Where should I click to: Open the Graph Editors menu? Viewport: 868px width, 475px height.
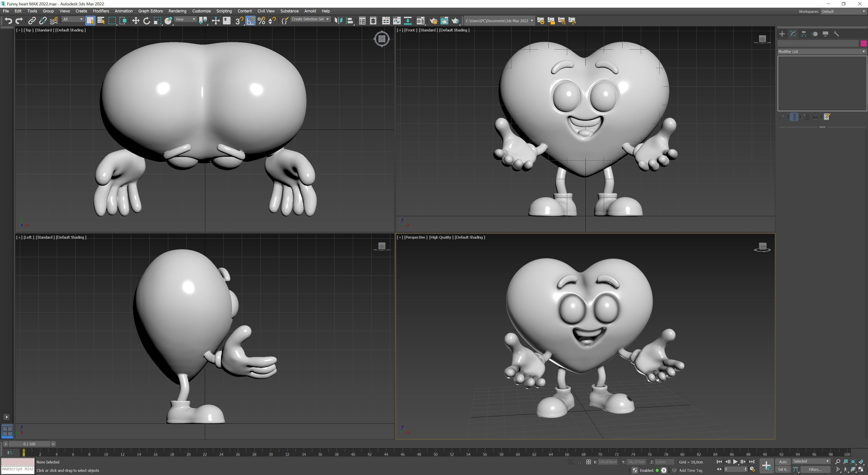150,11
